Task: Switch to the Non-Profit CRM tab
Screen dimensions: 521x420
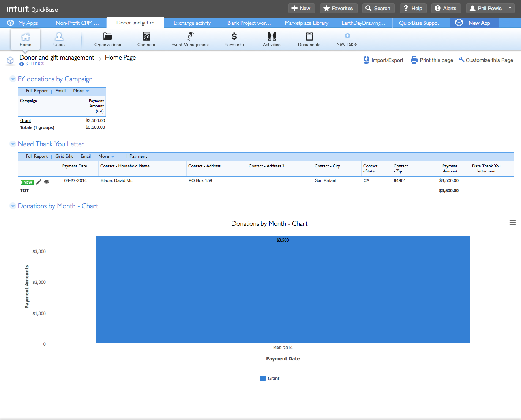Action: (77, 23)
